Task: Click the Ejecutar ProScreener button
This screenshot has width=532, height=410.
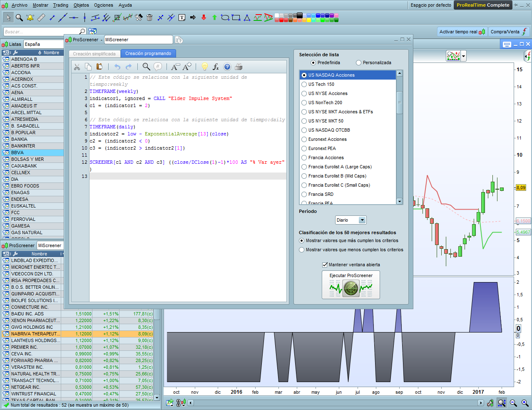Action: [x=351, y=285]
